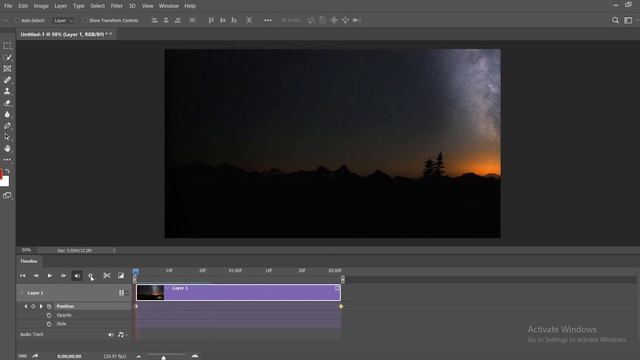The height and width of the screenshot is (360, 640).
Task: Swap foreground and background colors
Action: pyautogui.click(x=7, y=171)
